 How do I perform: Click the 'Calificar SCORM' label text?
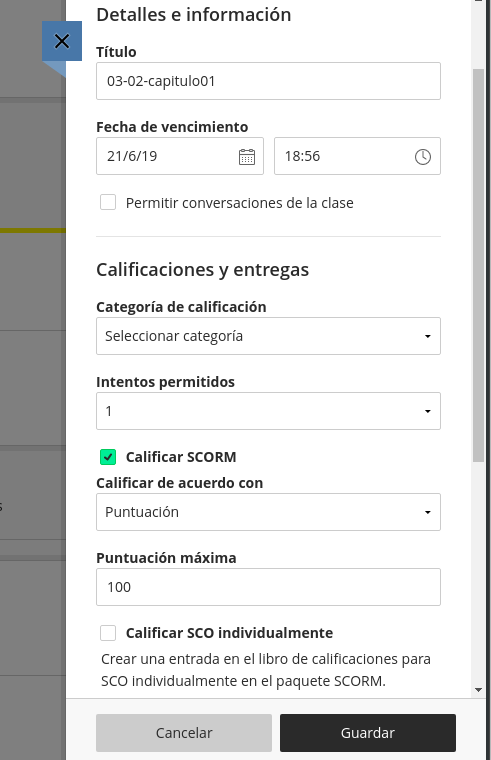point(181,457)
